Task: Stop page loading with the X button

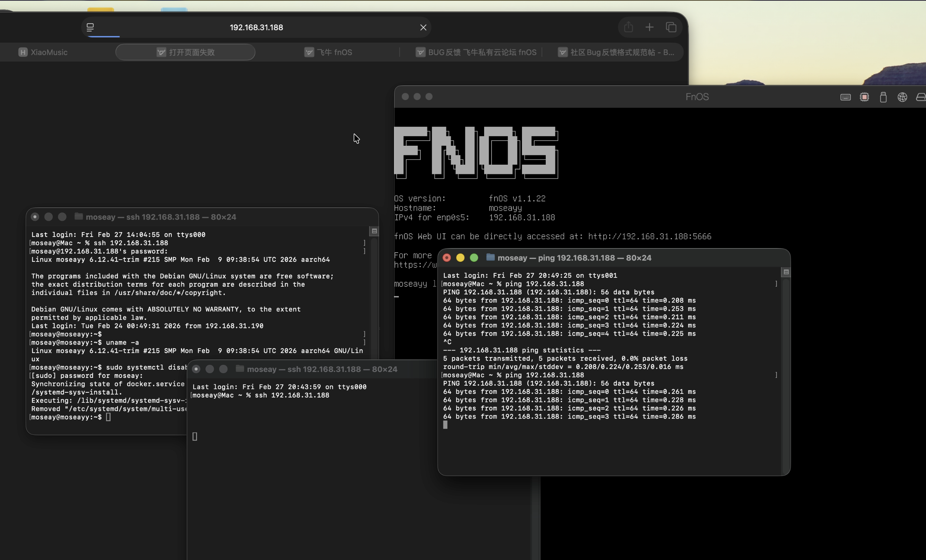Action: point(423,27)
